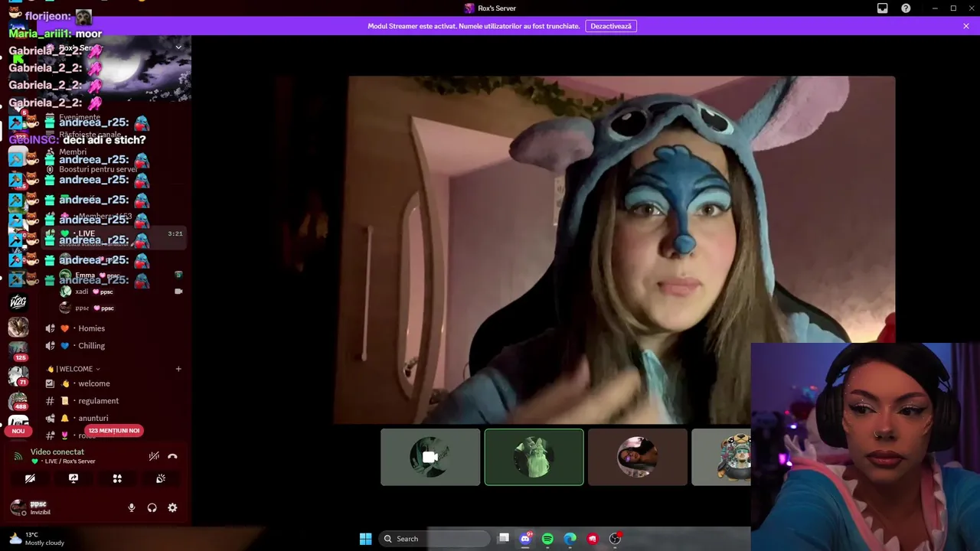Toggle noise suppression icon

[x=154, y=456]
